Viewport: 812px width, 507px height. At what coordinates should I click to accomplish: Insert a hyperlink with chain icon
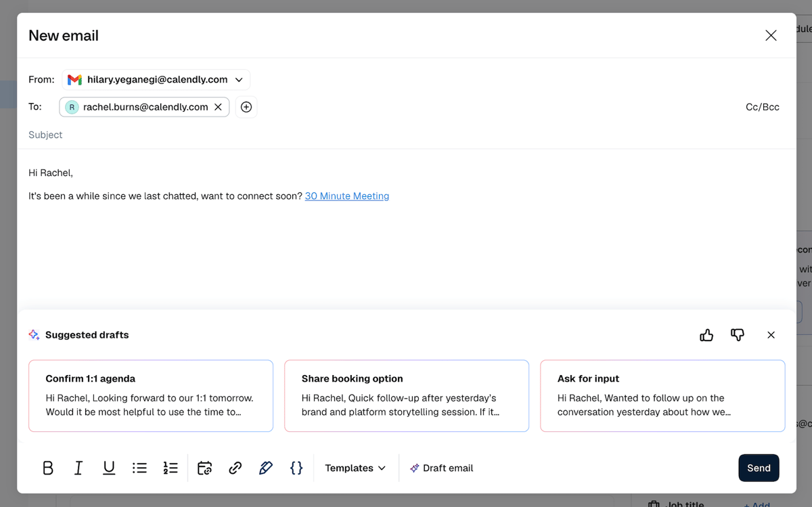pyautogui.click(x=235, y=468)
